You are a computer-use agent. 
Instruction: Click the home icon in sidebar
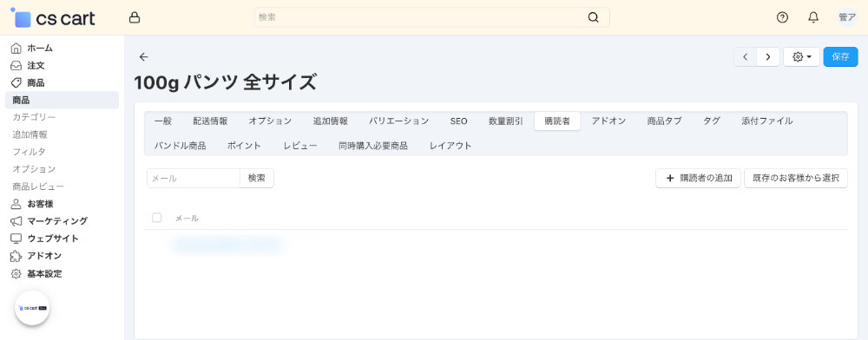tap(16, 48)
